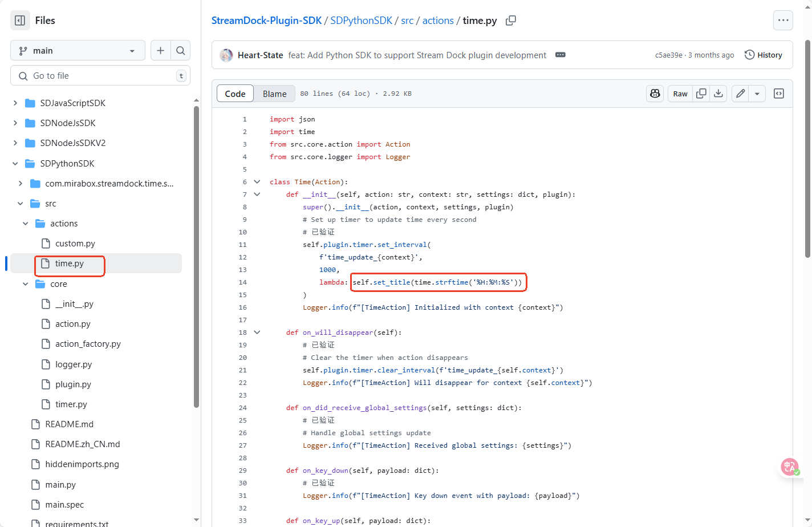Open symbols panel icon
This screenshot has width=812, height=527.
click(779, 94)
